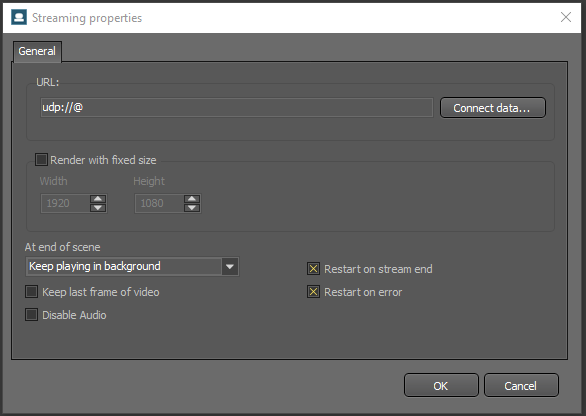
Task: Click the Streaming properties app icon
Action: pos(19,17)
